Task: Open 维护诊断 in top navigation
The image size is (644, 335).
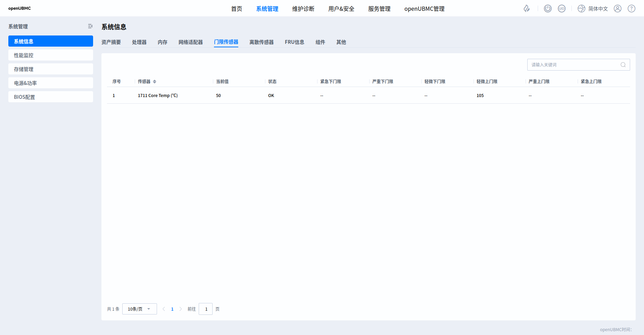Action: tap(303, 9)
